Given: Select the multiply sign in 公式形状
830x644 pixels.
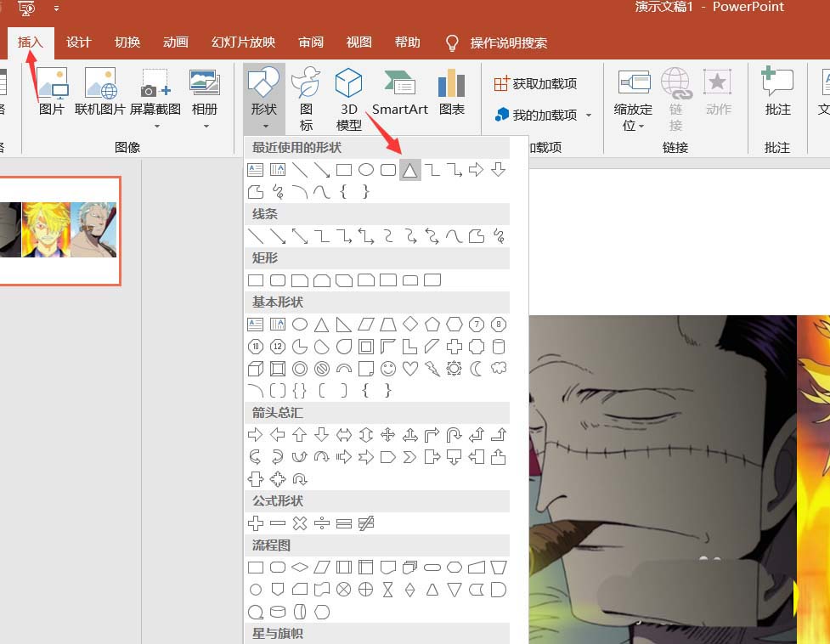Looking at the screenshot, I should click(x=300, y=523).
